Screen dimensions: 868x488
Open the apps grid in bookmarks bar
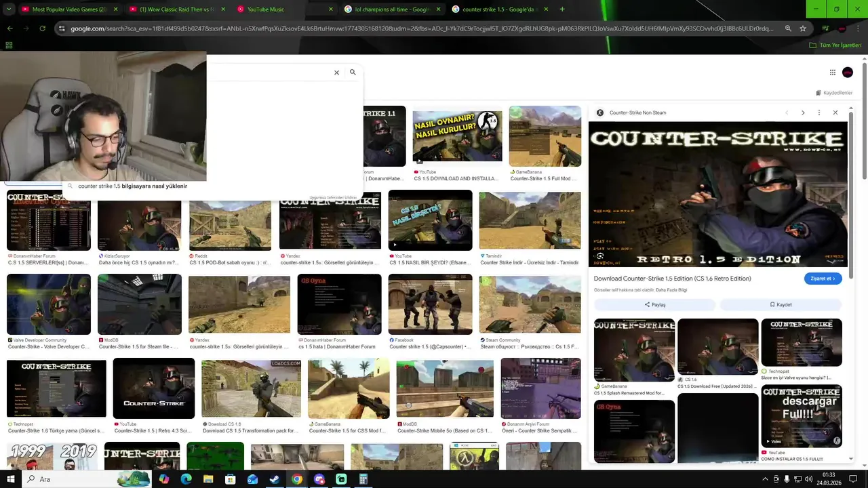point(9,45)
